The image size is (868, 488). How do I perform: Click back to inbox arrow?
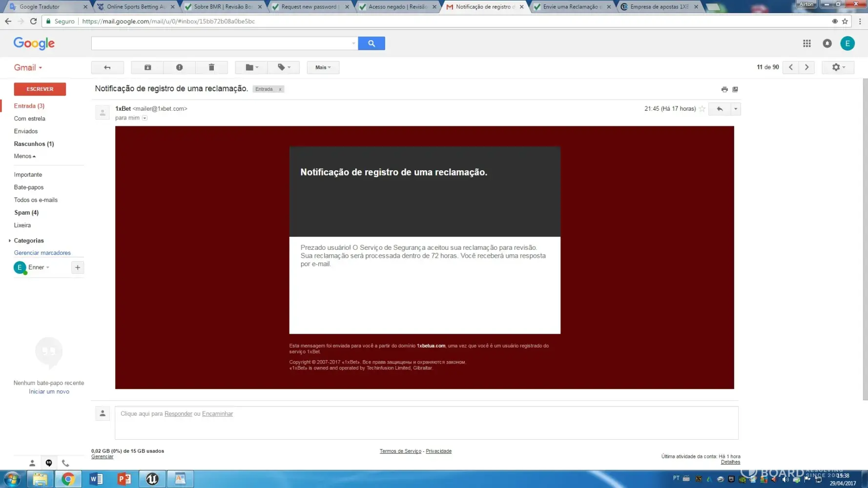click(107, 67)
